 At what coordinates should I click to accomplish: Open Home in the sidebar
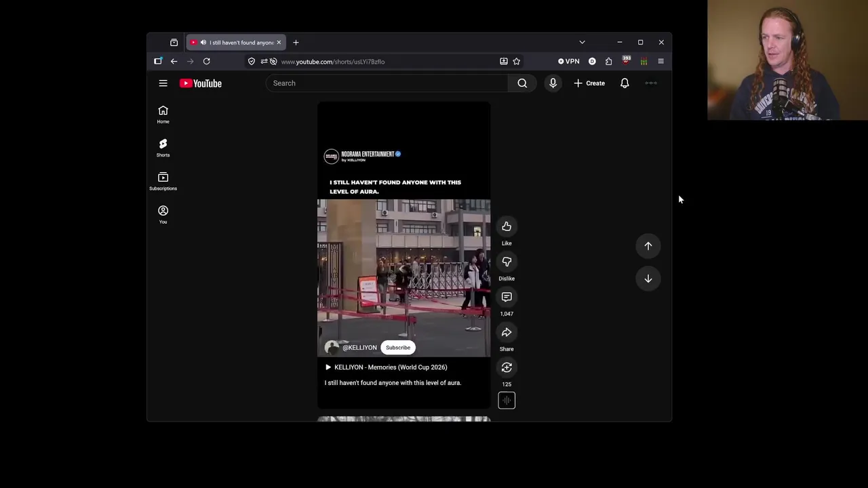click(163, 115)
